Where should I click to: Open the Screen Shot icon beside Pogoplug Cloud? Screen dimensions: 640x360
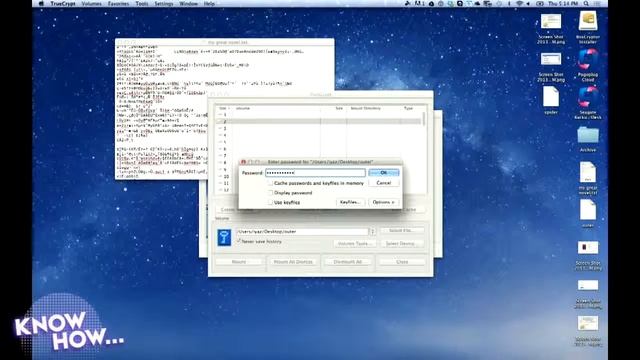(551, 60)
